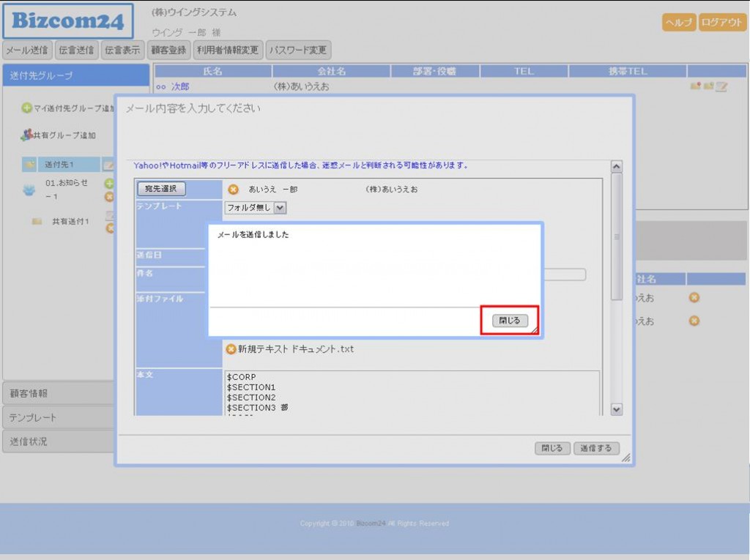Click 閉じる in the mail-sent confirmation dialog

[510, 321]
